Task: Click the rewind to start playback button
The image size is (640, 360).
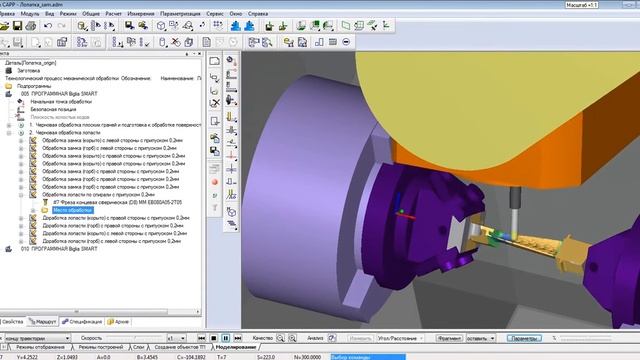Action: tap(201, 338)
